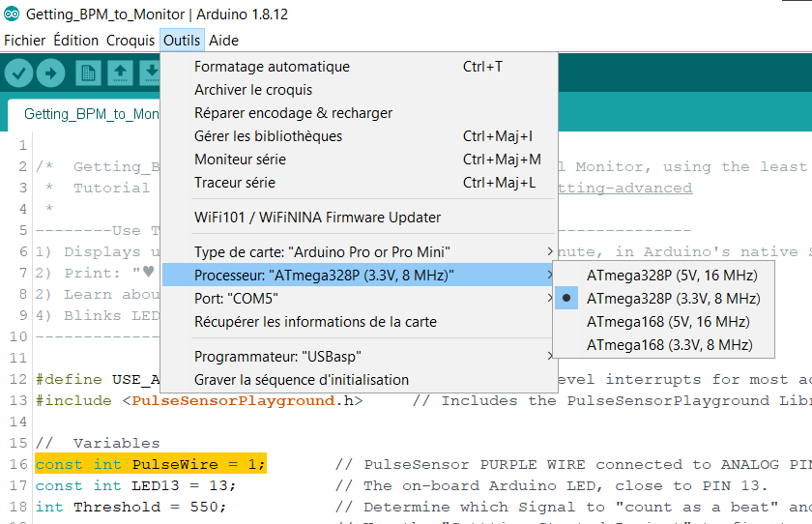This screenshot has width=812, height=524.
Task: Click the Verify (checkmark) toolbar icon
Action: pos(19,73)
